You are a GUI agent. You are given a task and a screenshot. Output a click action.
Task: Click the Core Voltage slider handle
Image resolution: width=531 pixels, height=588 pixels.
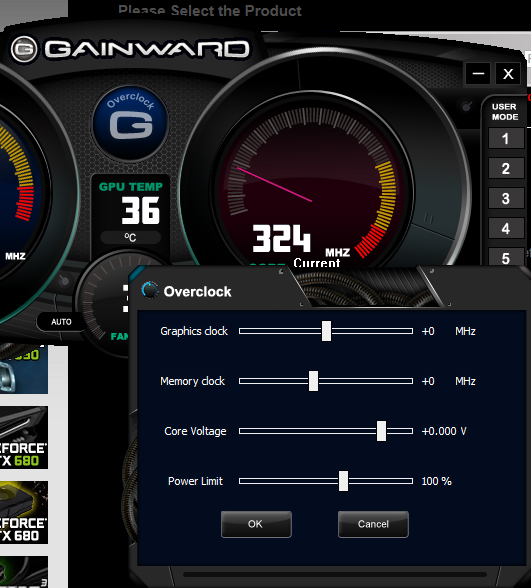381,431
